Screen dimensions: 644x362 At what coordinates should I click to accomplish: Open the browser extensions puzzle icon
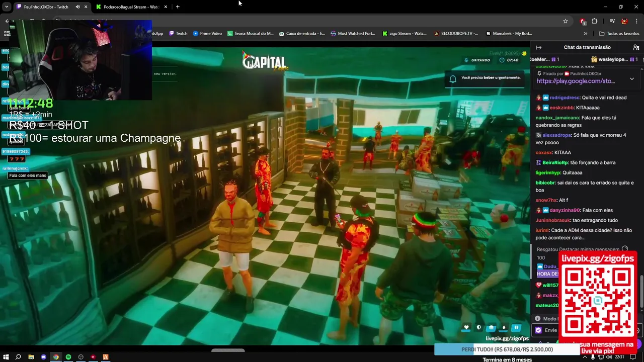point(595,21)
